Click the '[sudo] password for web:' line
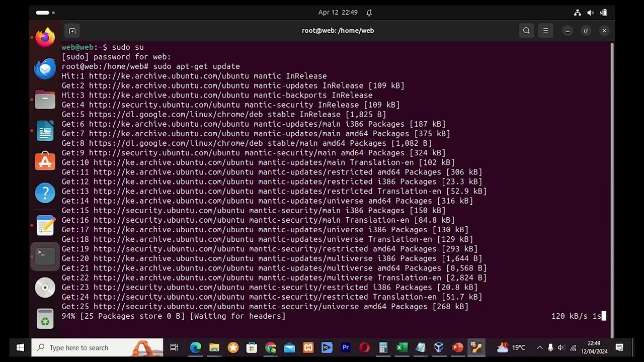 pos(116,57)
